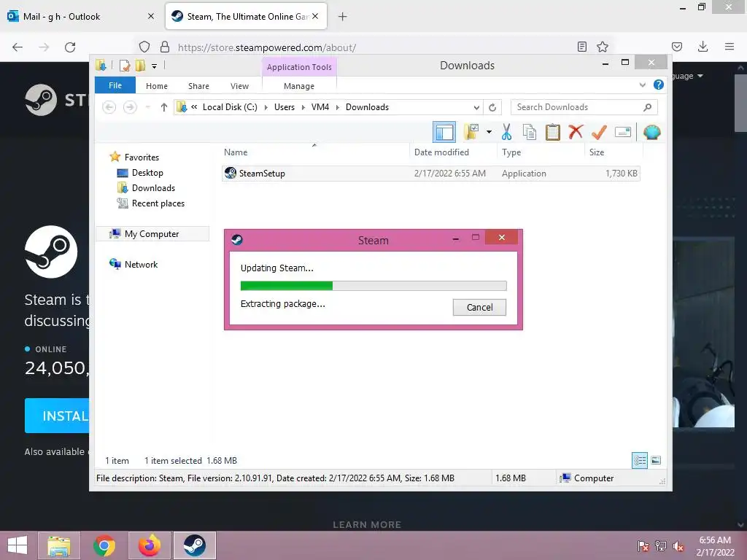
Task: Toggle the preview pane layout icon
Action: click(444, 132)
